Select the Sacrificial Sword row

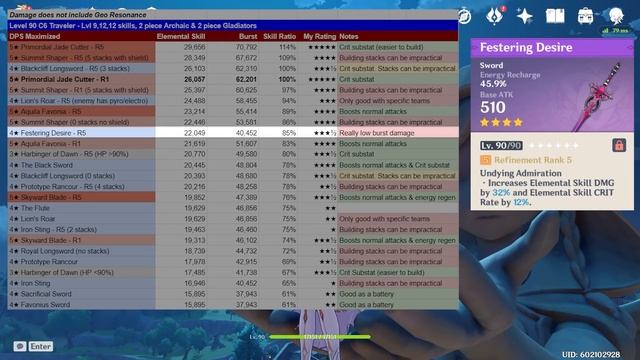(x=233, y=294)
